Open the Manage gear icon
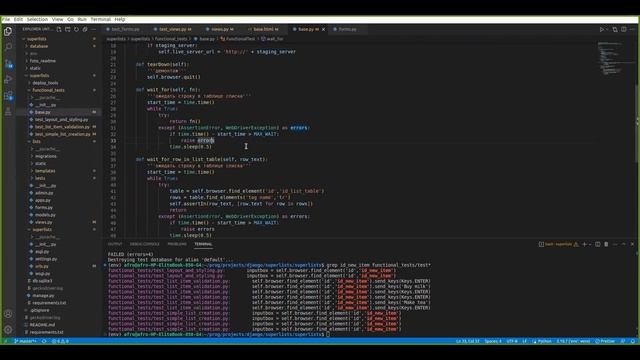640x360 pixels. coord(8,329)
